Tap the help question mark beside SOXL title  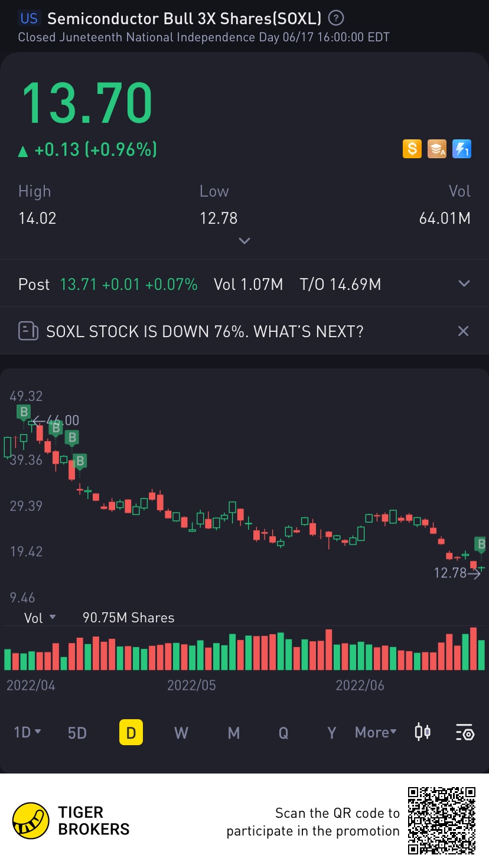[x=336, y=18]
